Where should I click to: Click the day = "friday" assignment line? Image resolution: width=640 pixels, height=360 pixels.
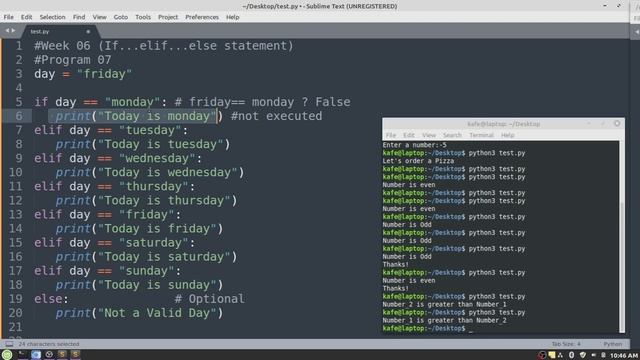coord(83,74)
